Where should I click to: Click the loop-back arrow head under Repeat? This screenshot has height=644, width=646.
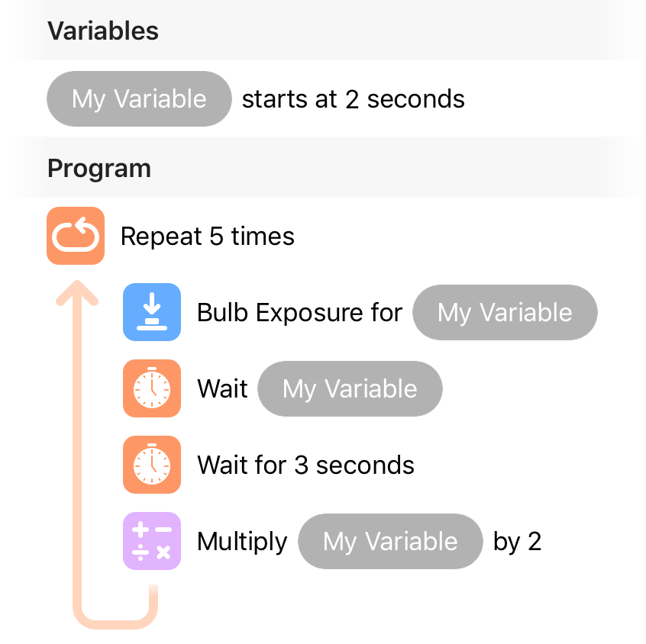point(77,293)
